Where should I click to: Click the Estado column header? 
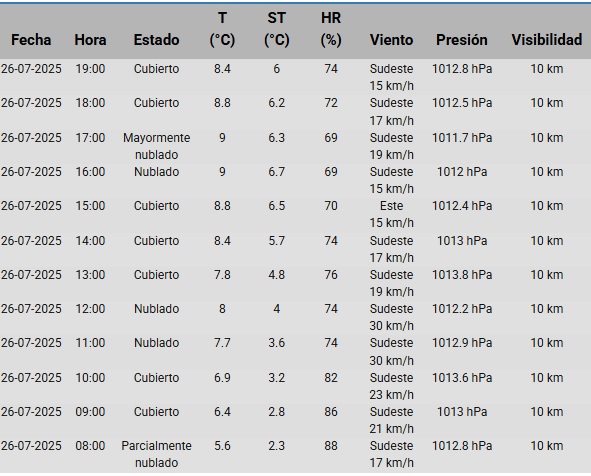156,40
